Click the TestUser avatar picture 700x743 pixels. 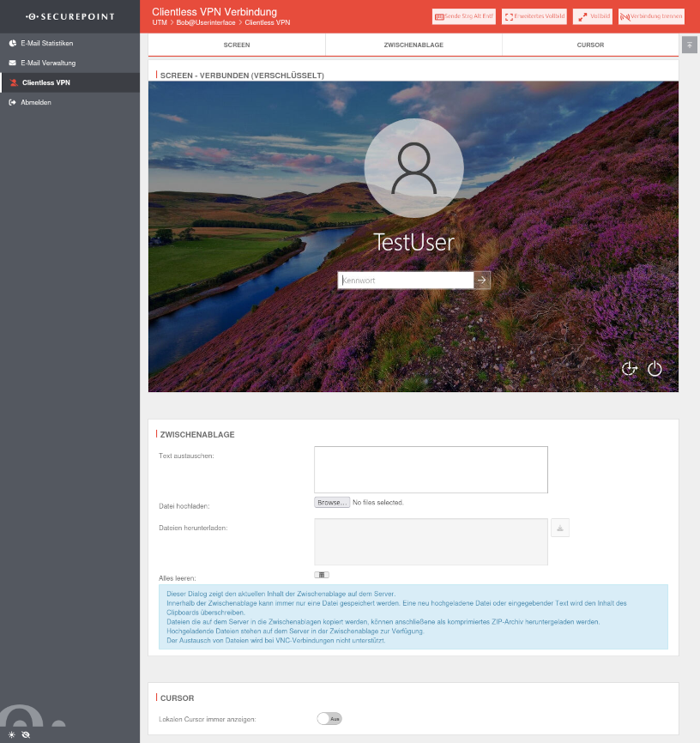413,167
